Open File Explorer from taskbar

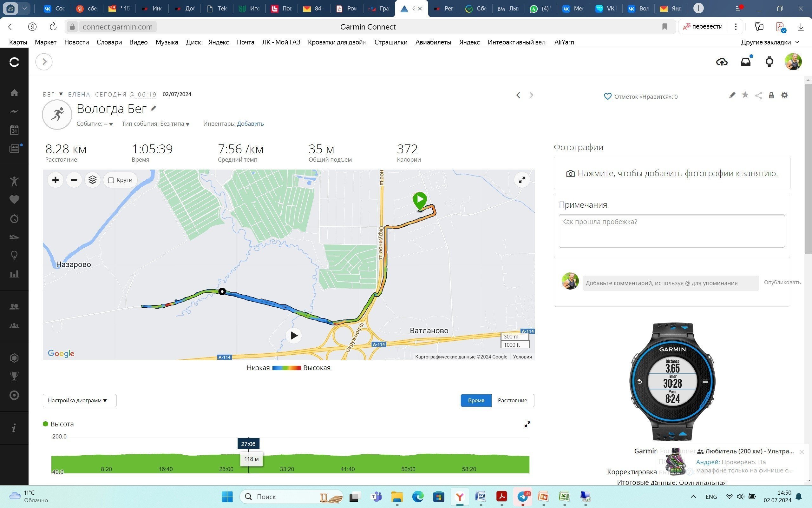[396, 497]
